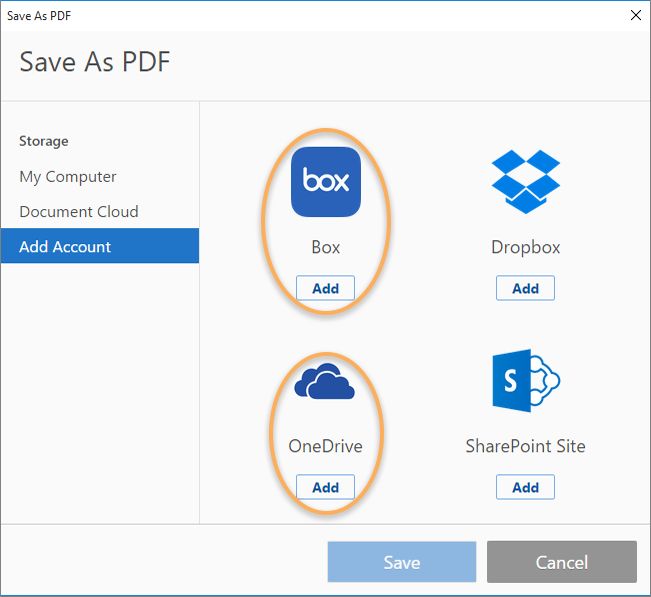
Task: Click the 'Storage' sidebar heading
Action: 44,141
